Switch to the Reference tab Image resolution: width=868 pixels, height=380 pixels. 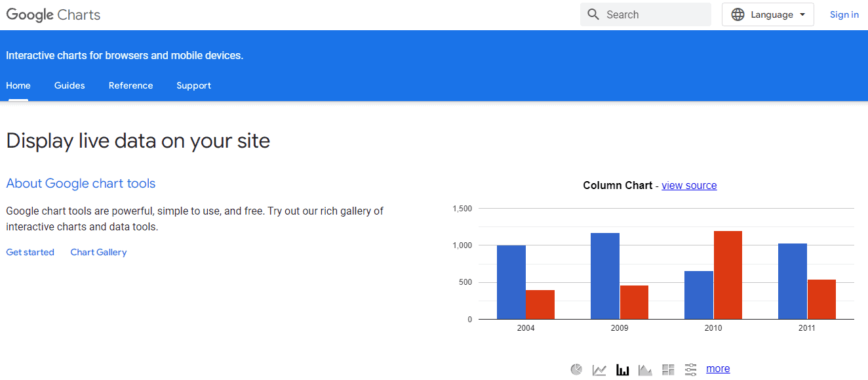pos(130,85)
